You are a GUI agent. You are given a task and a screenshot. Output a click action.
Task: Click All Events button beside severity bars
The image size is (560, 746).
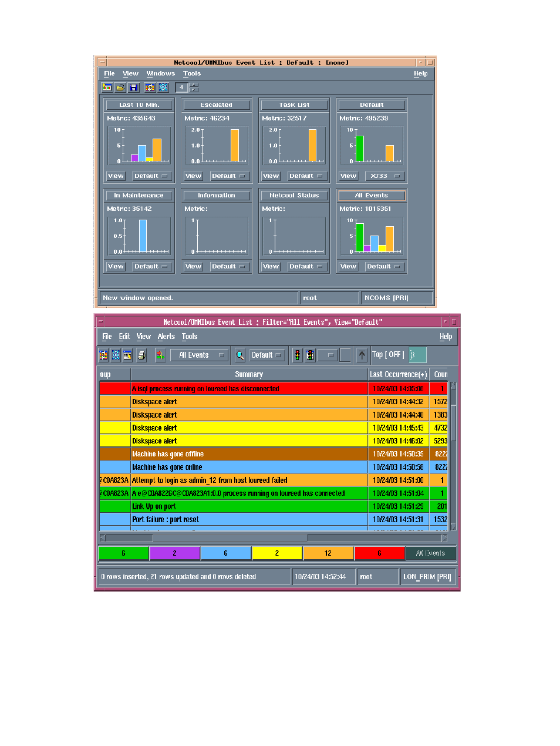430,553
